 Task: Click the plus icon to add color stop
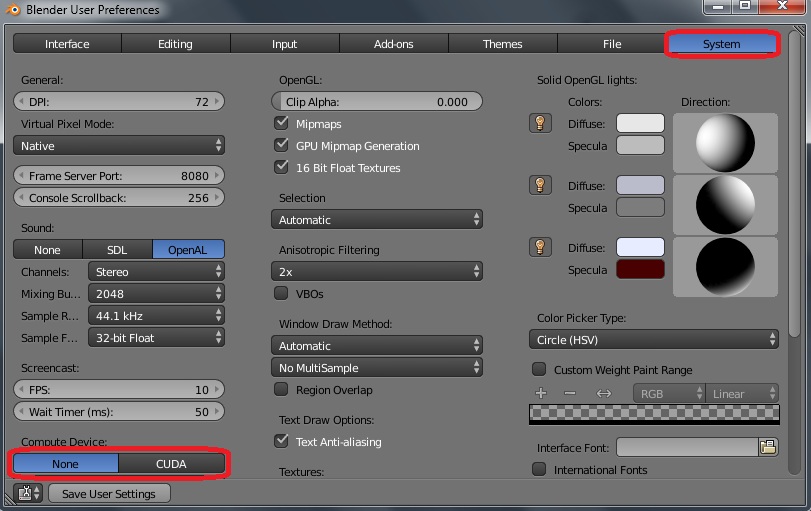point(541,394)
